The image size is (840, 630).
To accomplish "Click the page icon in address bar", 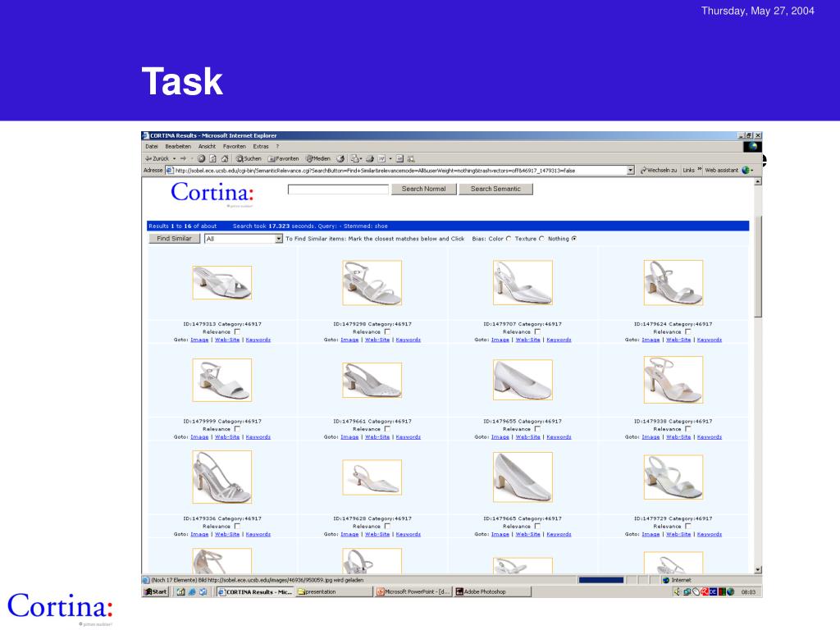I will (169, 171).
